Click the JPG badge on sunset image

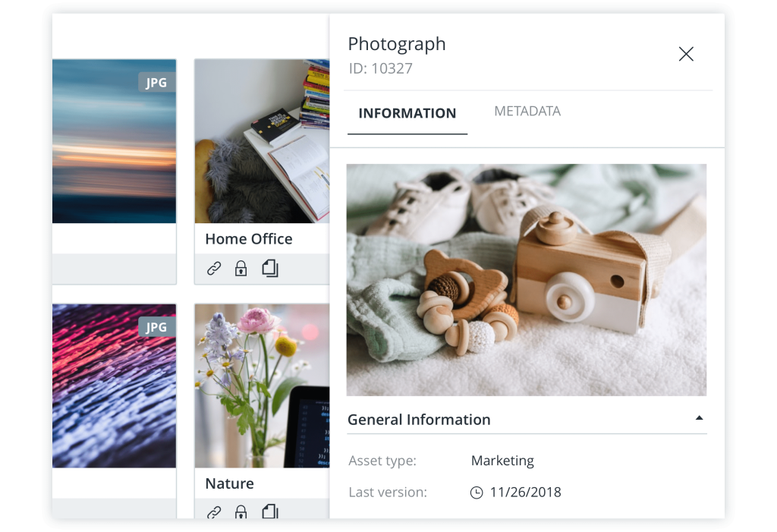[156, 82]
